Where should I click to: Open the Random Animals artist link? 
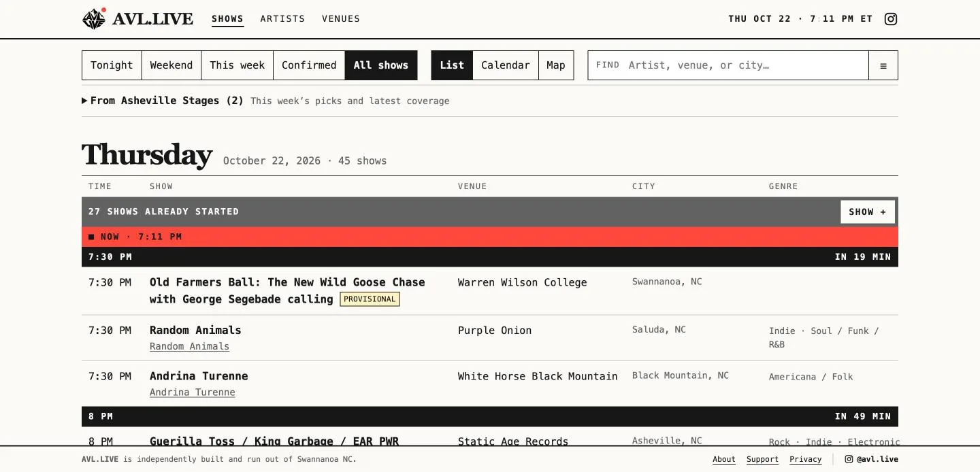(189, 346)
